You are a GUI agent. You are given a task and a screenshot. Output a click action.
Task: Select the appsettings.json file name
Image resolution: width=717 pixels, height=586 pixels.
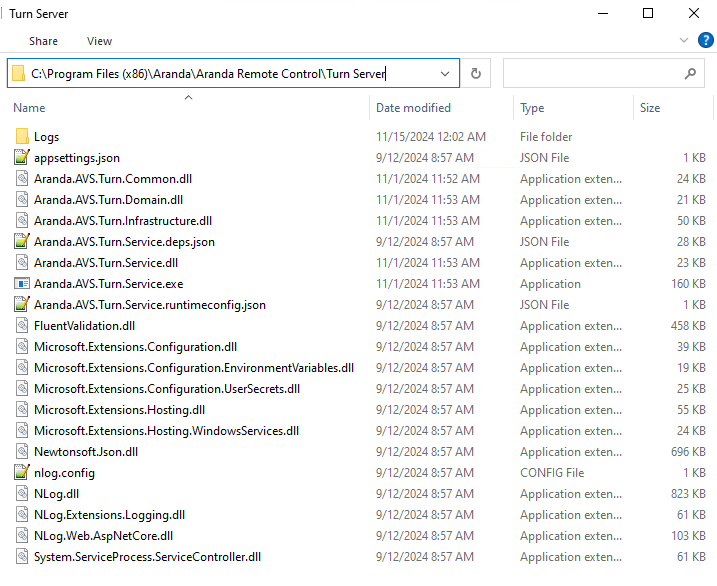[77, 158]
